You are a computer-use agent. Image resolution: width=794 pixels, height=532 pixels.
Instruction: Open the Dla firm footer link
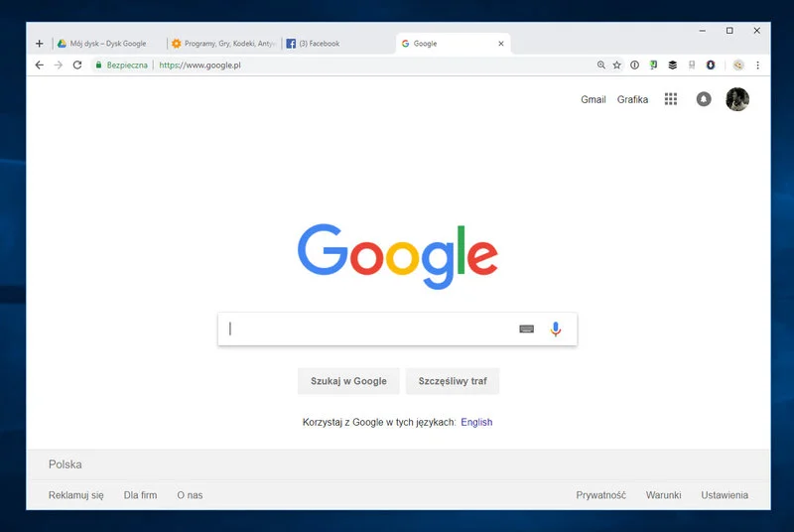(140, 495)
